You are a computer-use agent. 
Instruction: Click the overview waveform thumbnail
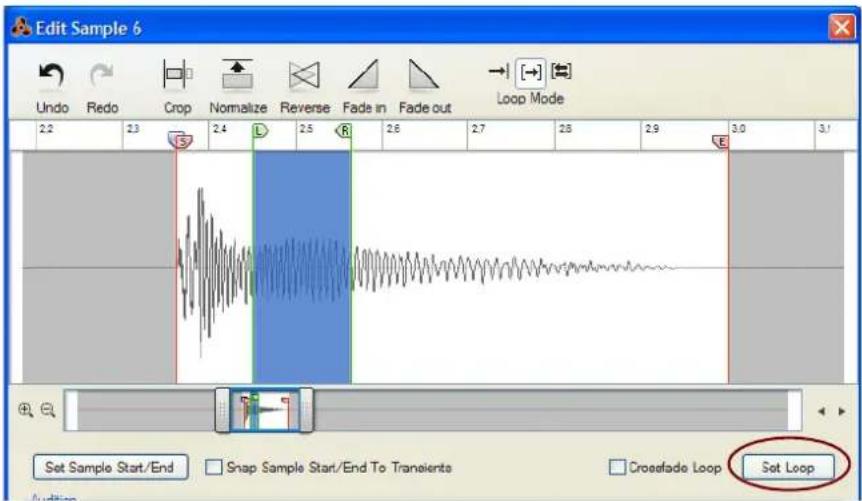pos(264,410)
